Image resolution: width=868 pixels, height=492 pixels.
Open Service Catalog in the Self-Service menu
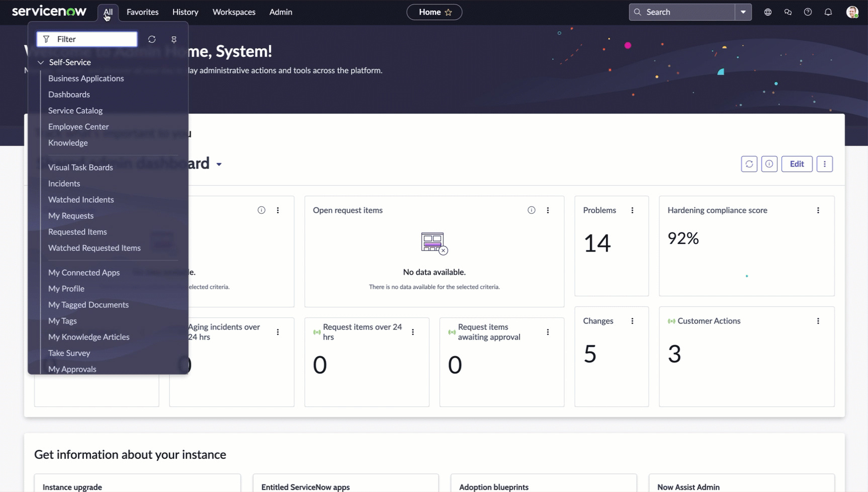(x=75, y=111)
